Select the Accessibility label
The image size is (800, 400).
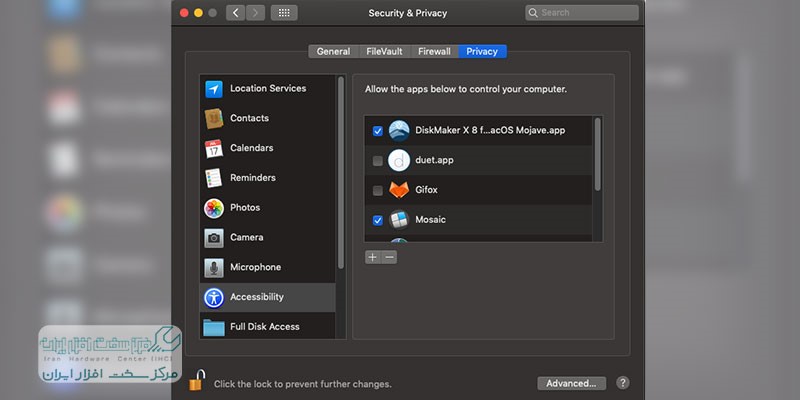pyautogui.click(x=257, y=297)
